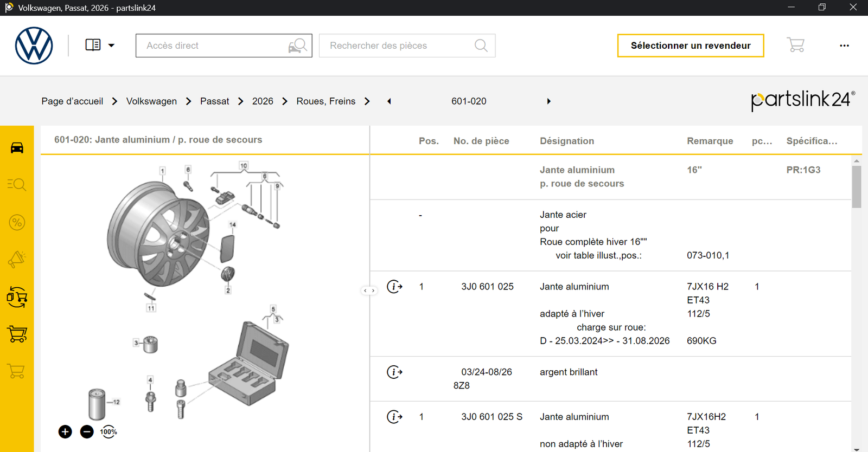Image resolution: width=868 pixels, height=452 pixels.
Task: Expand the catalog view dropdown arrow
Action: tap(111, 46)
